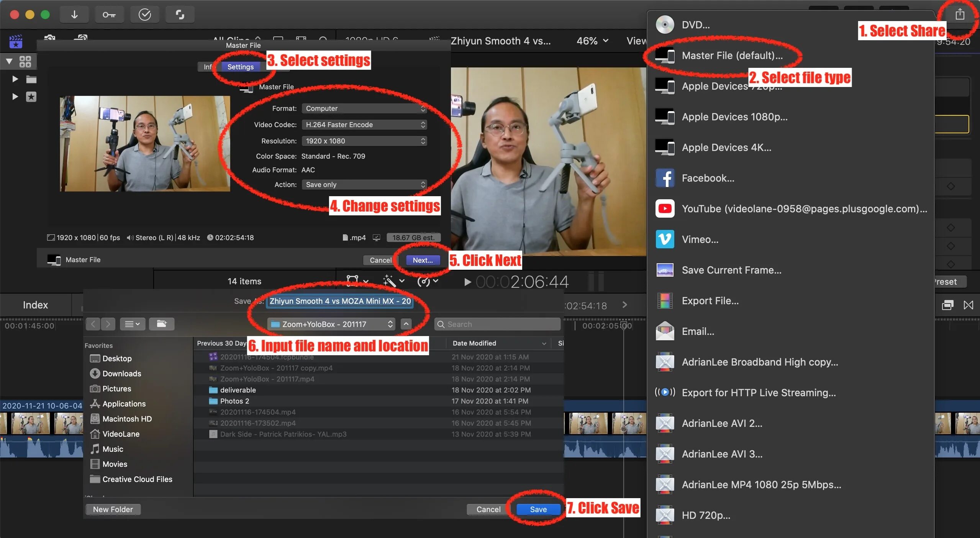
Task: Click the Next button
Action: pos(423,260)
